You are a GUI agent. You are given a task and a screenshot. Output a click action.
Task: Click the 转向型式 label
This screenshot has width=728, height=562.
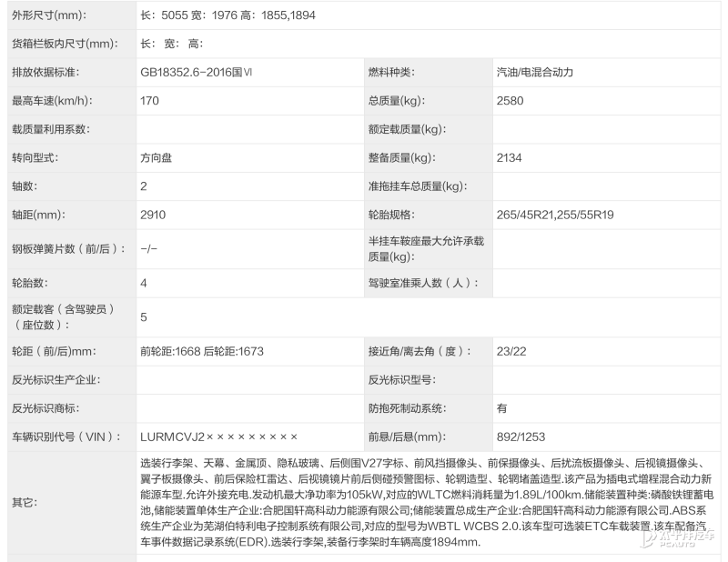pos(35,158)
